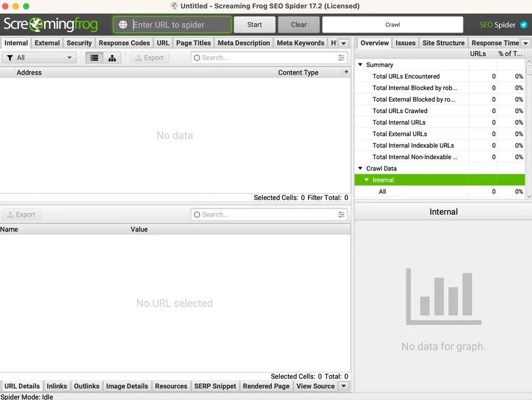Viewport: 532px width, 400px height.
Task: Open Site Structure tab
Action: (x=443, y=43)
